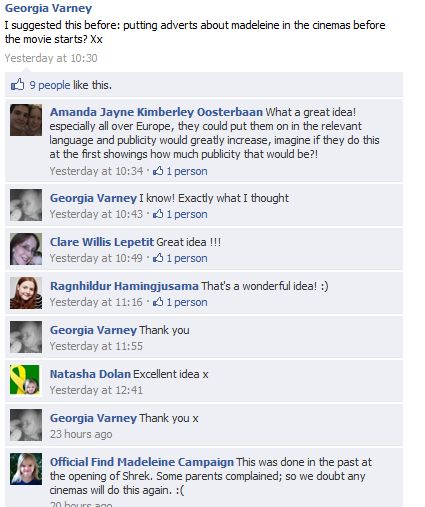The width and height of the screenshot is (425, 507).
Task: Visit Natasha Dolan's profile name link
Action: (x=90, y=374)
